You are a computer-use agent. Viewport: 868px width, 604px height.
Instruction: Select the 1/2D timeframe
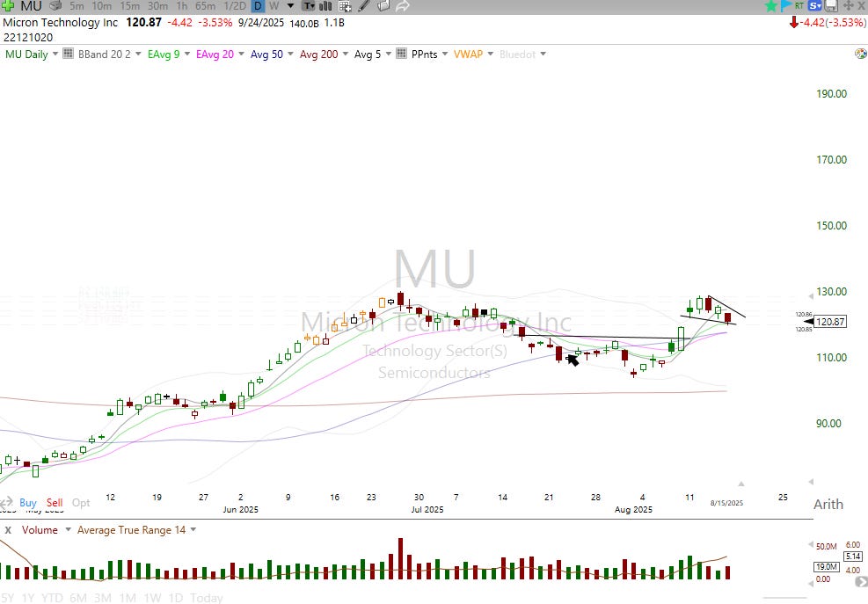235,6
